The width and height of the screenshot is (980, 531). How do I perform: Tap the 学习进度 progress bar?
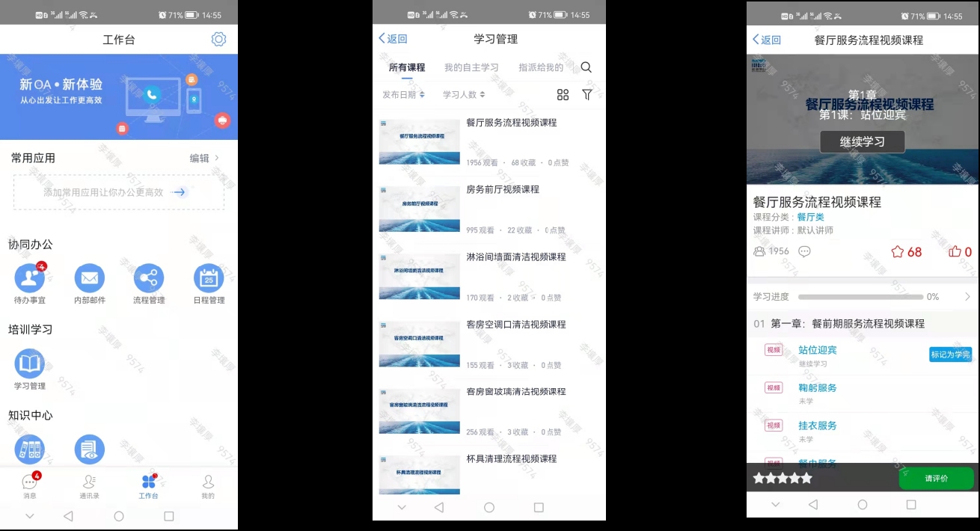(x=861, y=297)
